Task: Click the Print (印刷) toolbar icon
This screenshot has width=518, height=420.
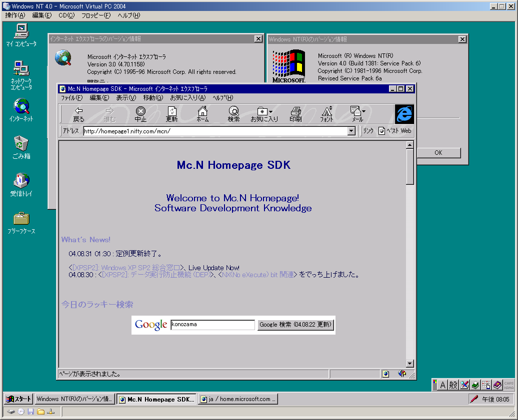Action: click(295, 114)
